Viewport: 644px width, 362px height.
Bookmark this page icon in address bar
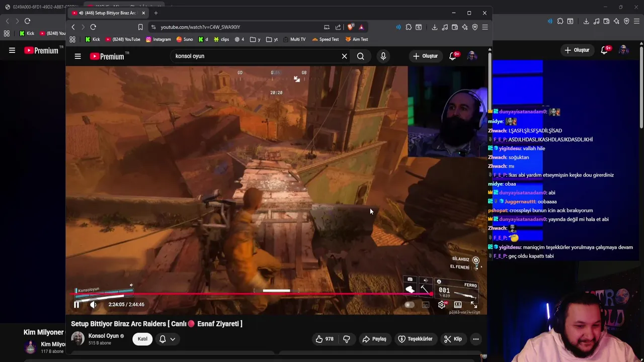[140, 27]
